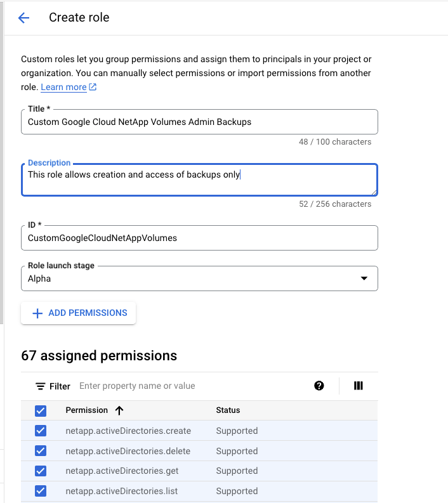
Task: Open the Learn more link
Action: [x=63, y=87]
